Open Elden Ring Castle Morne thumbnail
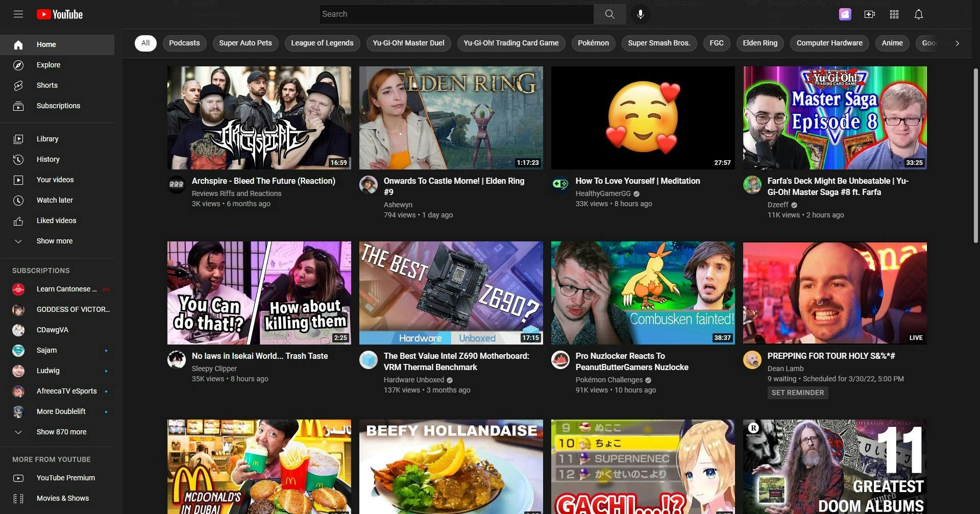The height and width of the screenshot is (514, 980). point(451,118)
